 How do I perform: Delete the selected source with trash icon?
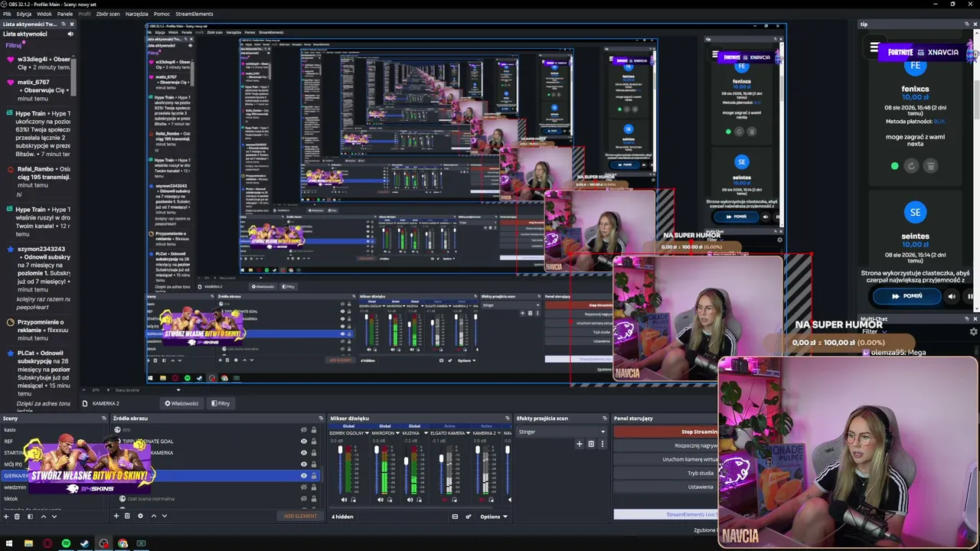click(127, 516)
